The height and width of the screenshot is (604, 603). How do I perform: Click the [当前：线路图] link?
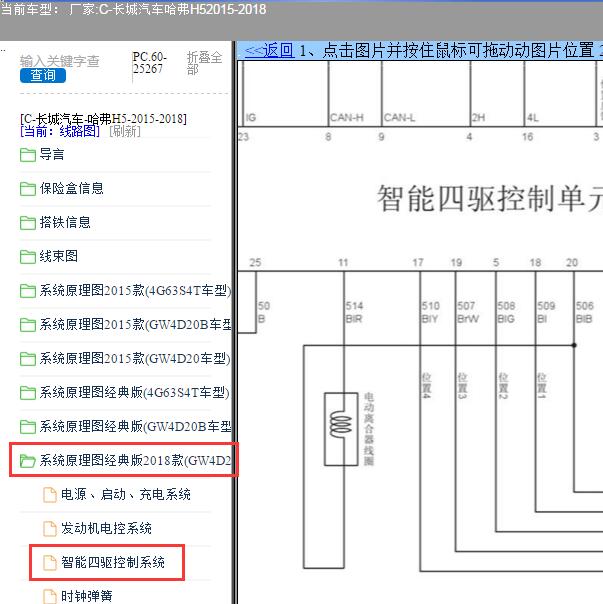60,131
